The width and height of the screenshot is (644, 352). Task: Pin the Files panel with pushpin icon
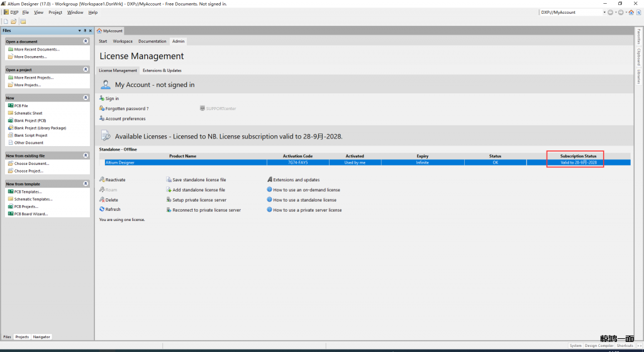coord(85,30)
